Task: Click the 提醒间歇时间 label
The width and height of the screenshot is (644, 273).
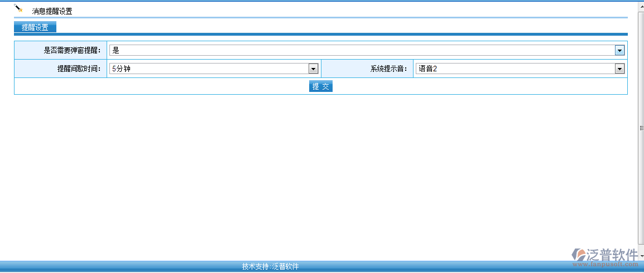Action: (x=79, y=69)
